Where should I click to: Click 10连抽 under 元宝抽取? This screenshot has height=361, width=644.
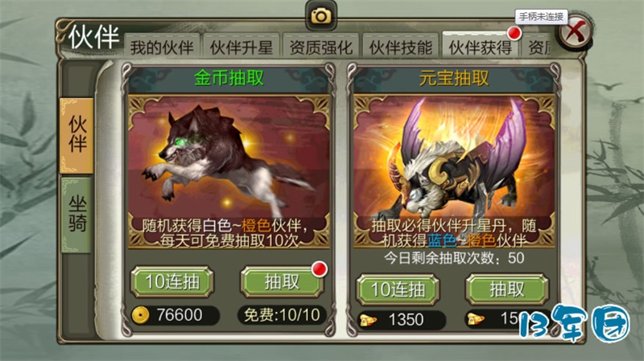click(x=398, y=289)
